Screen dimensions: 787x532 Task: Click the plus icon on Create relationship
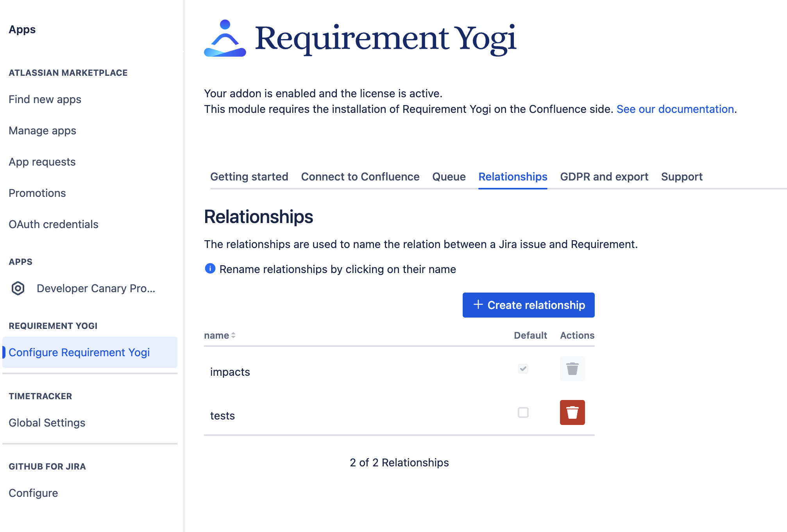tap(478, 305)
